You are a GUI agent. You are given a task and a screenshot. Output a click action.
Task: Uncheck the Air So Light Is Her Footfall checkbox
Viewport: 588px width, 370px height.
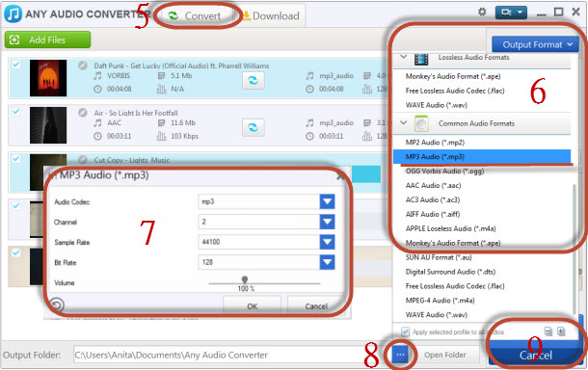point(16,112)
